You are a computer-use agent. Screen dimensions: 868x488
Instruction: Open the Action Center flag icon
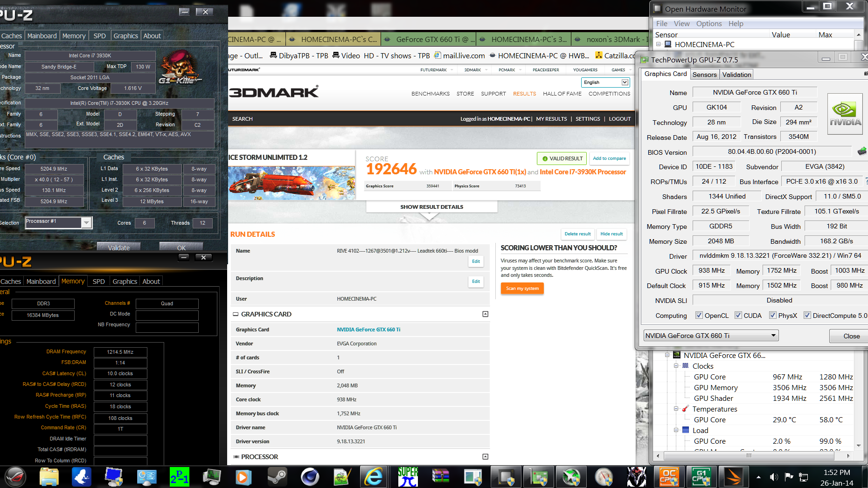coord(789,477)
